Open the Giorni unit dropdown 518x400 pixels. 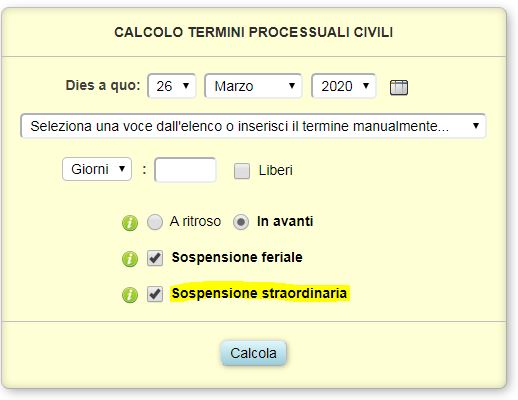(x=97, y=169)
